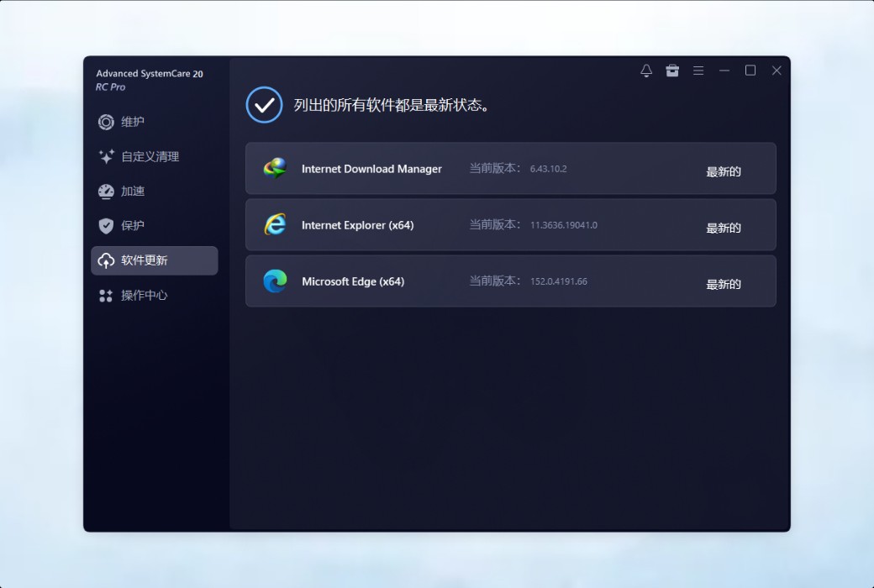Open the hamburger options menu

[698, 71]
